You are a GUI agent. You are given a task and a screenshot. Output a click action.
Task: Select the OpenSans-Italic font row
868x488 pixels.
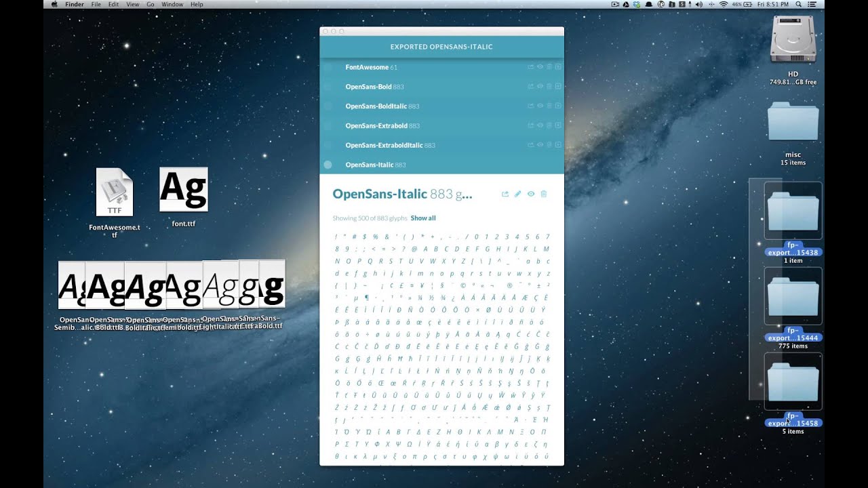click(x=441, y=165)
